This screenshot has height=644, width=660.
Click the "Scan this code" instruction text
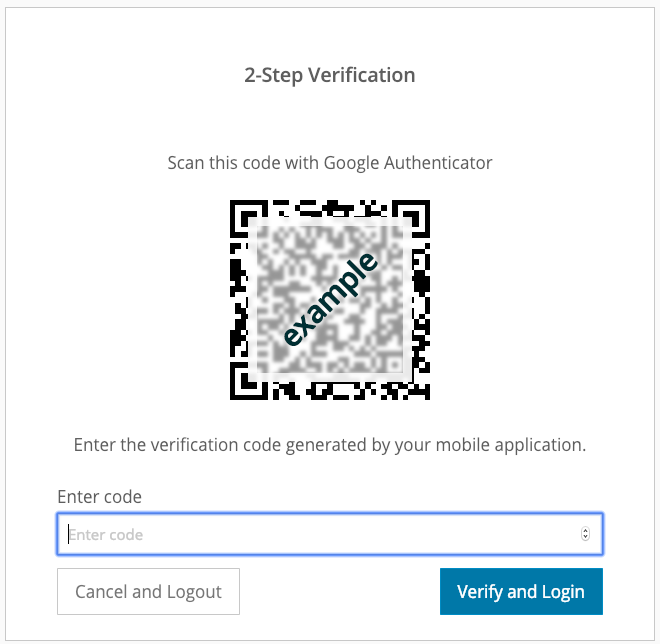click(330, 163)
